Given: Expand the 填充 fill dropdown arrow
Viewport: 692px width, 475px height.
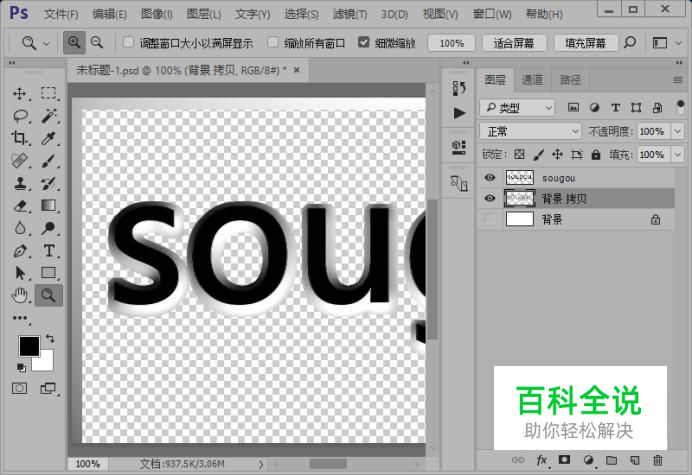Looking at the screenshot, I should click(677, 155).
